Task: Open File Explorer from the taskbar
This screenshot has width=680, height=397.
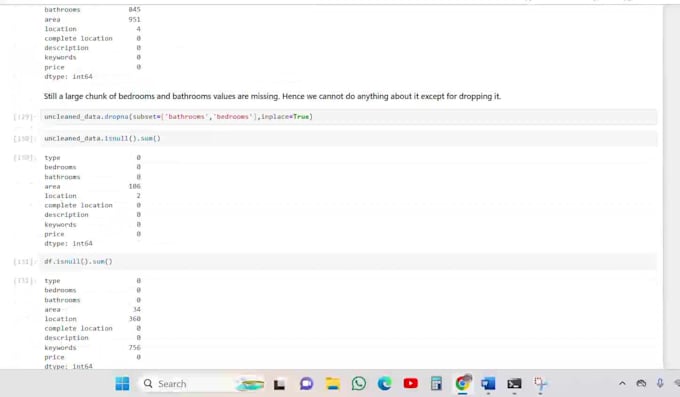Action: 333,384
